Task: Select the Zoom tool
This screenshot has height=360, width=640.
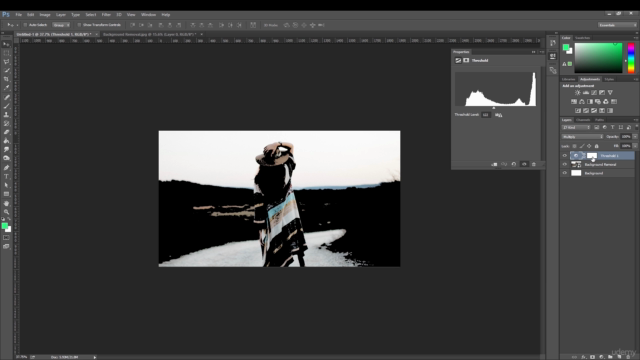Action: 6,212
